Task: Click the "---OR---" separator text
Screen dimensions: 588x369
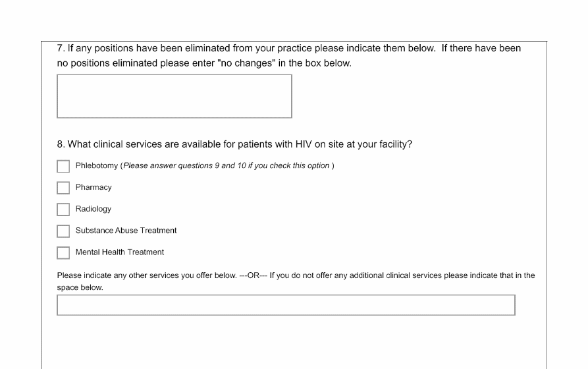Action: [x=252, y=275]
